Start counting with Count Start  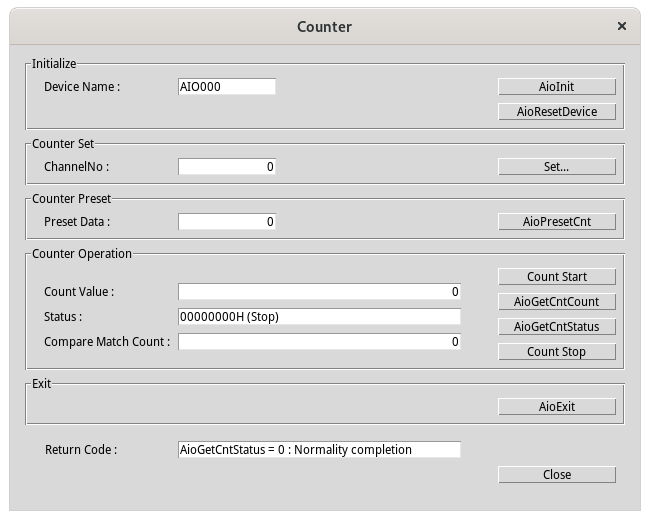556,277
